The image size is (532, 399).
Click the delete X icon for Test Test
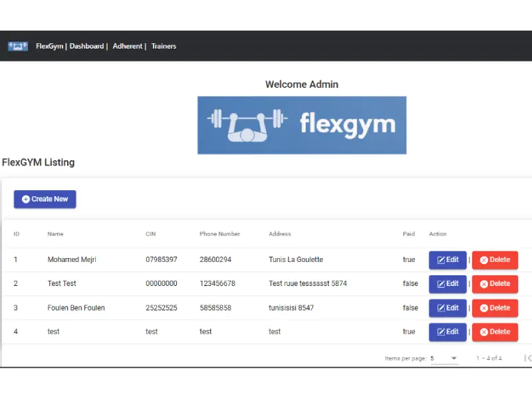(483, 284)
